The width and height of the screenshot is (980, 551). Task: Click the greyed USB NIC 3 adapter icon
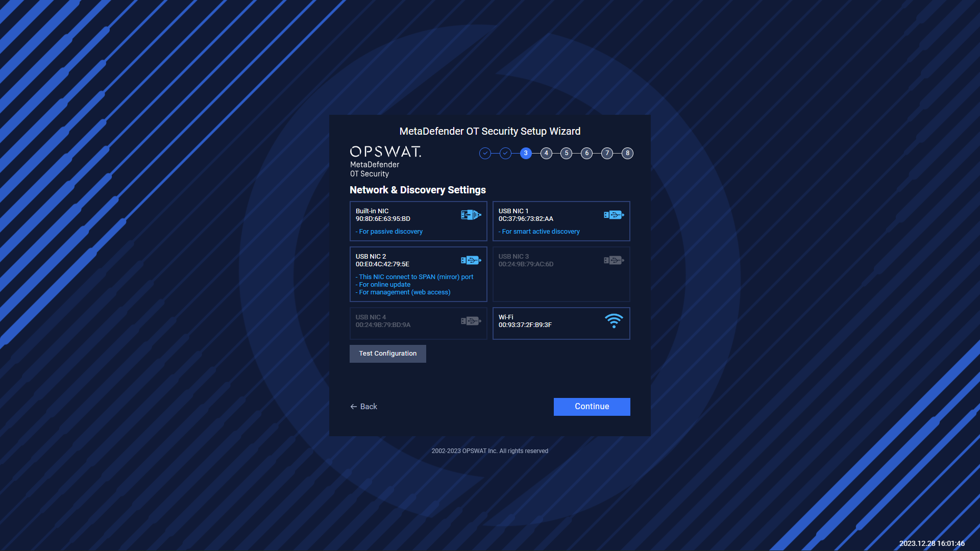(614, 260)
